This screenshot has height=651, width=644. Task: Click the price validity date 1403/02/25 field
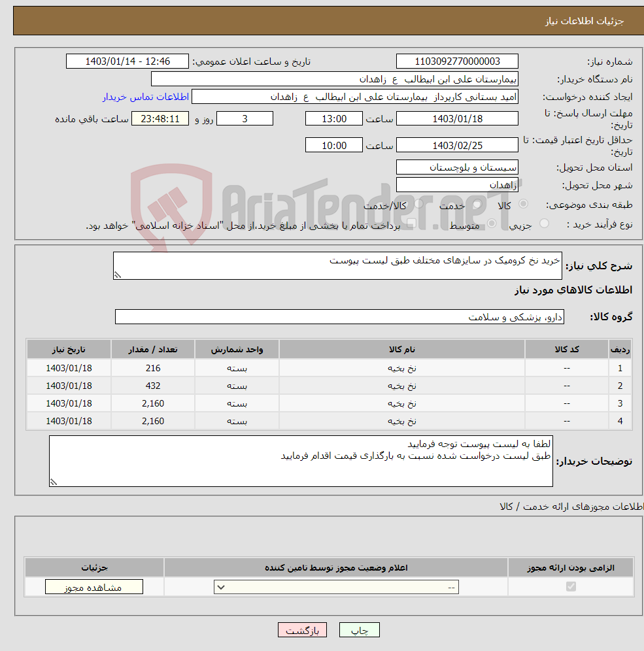pyautogui.click(x=457, y=145)
